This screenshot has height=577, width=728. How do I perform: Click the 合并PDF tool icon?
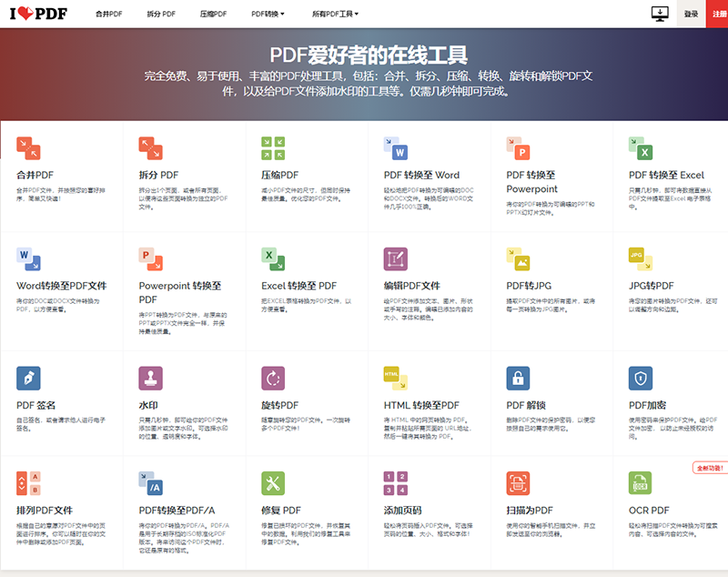pyautogui.click(x=28, y=148)
